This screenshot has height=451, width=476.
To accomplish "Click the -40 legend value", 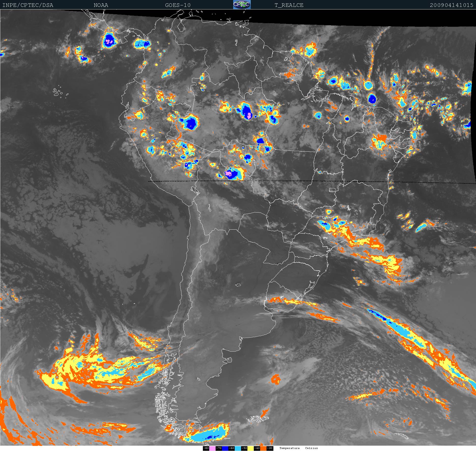I will pyautogui.click(x=257, y=448).
